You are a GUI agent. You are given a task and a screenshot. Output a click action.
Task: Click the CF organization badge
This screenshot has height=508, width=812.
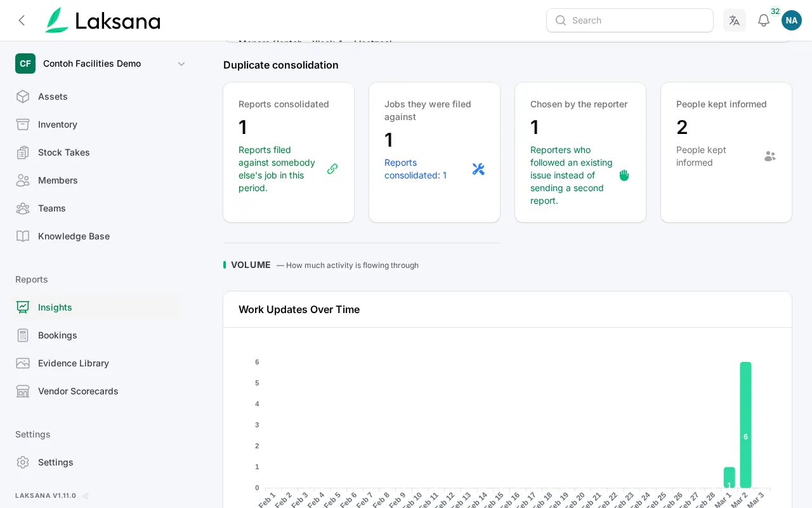pyautogui.click(x=25, y=63)
